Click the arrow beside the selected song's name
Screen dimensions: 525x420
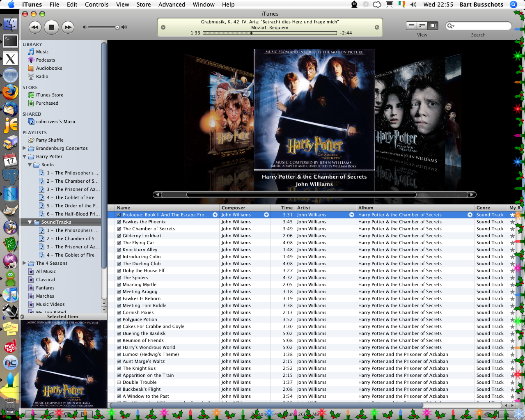click(215, 215)
